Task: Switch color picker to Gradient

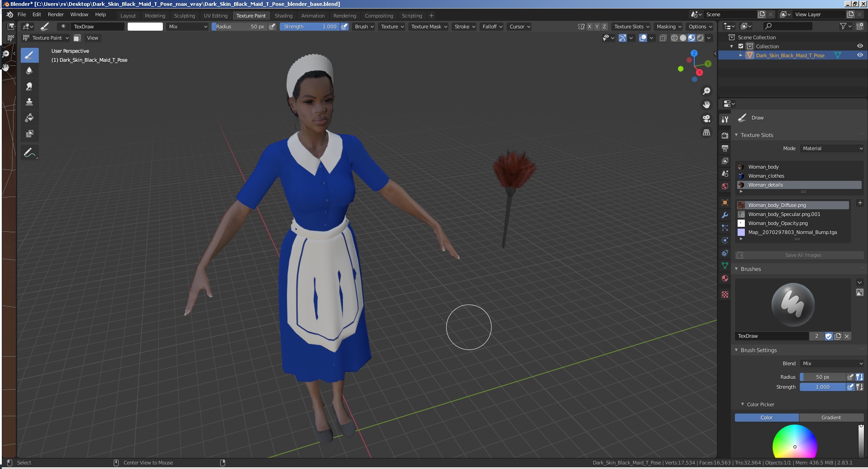Action: [x=831, y=418]
